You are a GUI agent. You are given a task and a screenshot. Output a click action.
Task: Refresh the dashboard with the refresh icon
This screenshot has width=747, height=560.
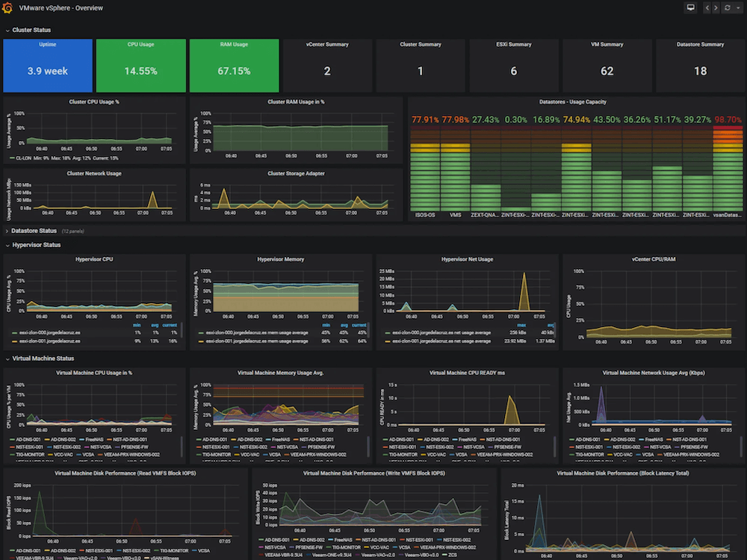point(728,7)
